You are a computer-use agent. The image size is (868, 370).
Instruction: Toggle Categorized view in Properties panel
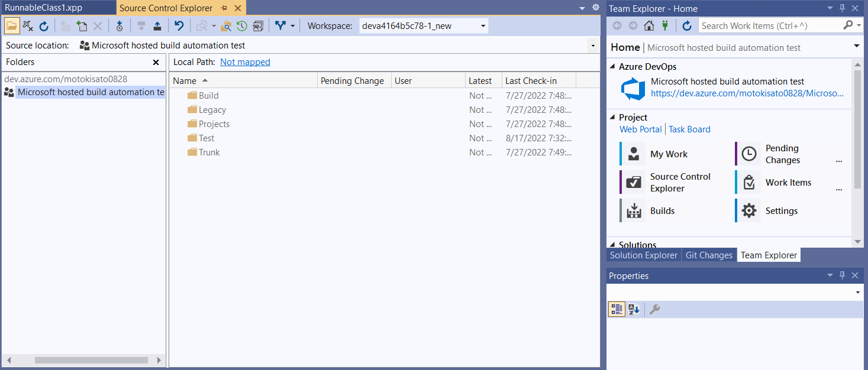[x=617, y=309]
